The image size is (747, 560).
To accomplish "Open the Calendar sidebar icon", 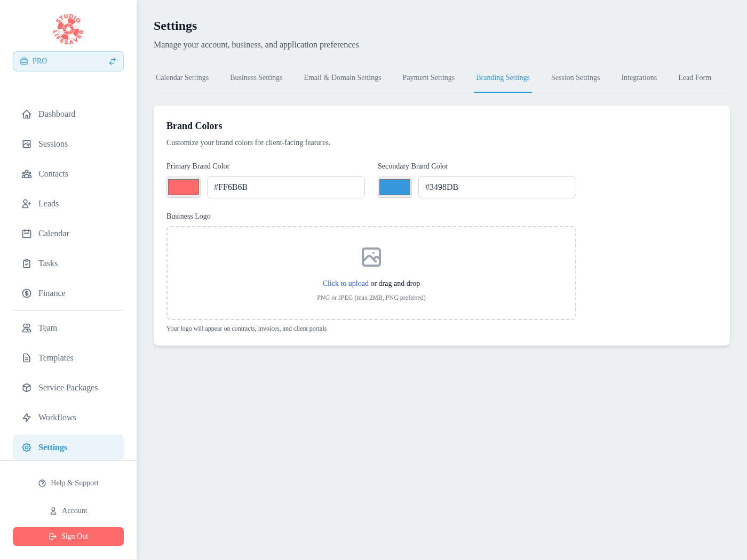I will click(27, 233).
